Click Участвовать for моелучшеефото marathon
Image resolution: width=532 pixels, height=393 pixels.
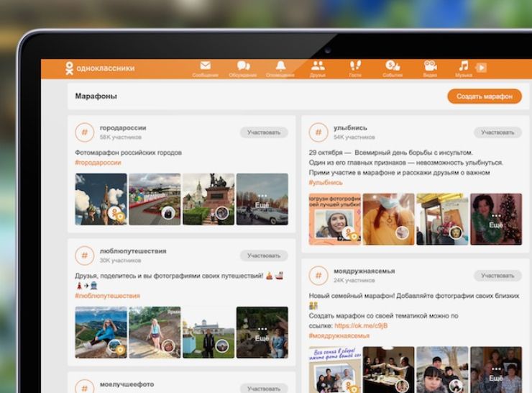tap(264, 388)
